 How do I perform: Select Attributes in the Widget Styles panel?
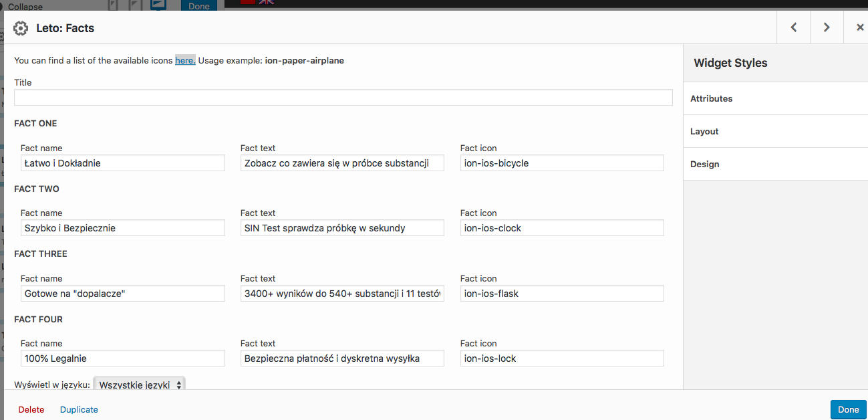tap(711, 98)
